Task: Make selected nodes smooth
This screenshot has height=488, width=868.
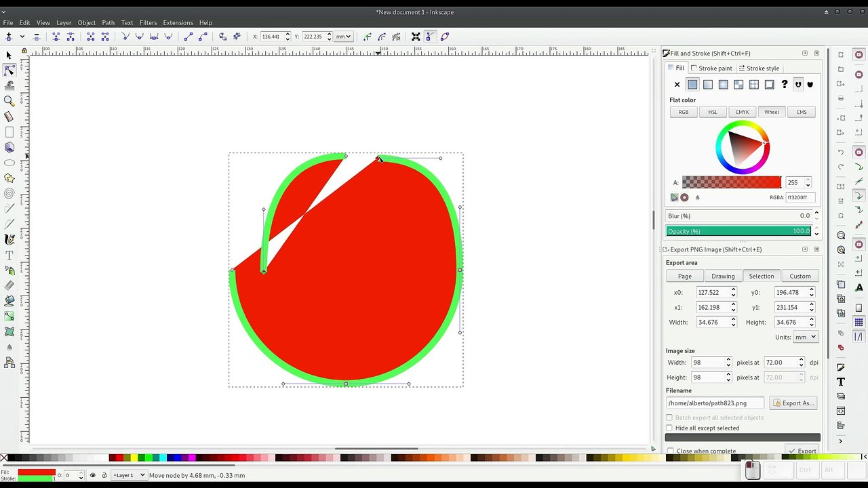Action: 140,37
